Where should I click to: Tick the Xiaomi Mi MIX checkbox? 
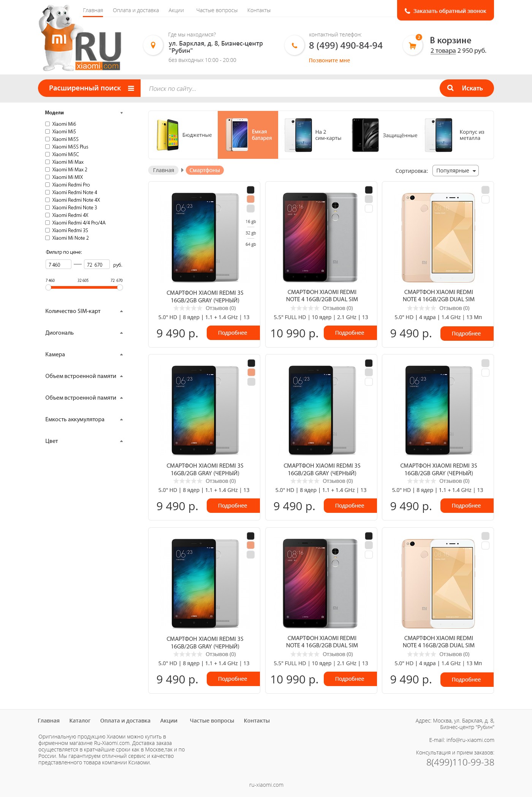point(47,177)
